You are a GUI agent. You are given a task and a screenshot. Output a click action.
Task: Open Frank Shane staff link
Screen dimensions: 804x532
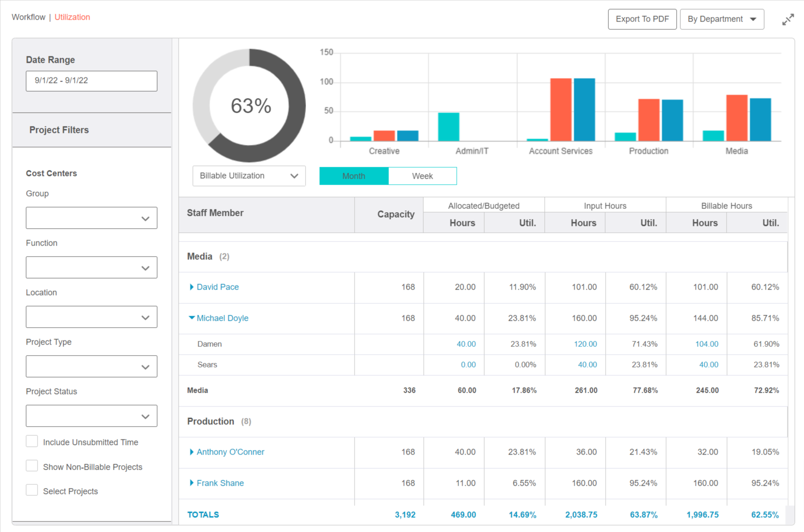220,483
